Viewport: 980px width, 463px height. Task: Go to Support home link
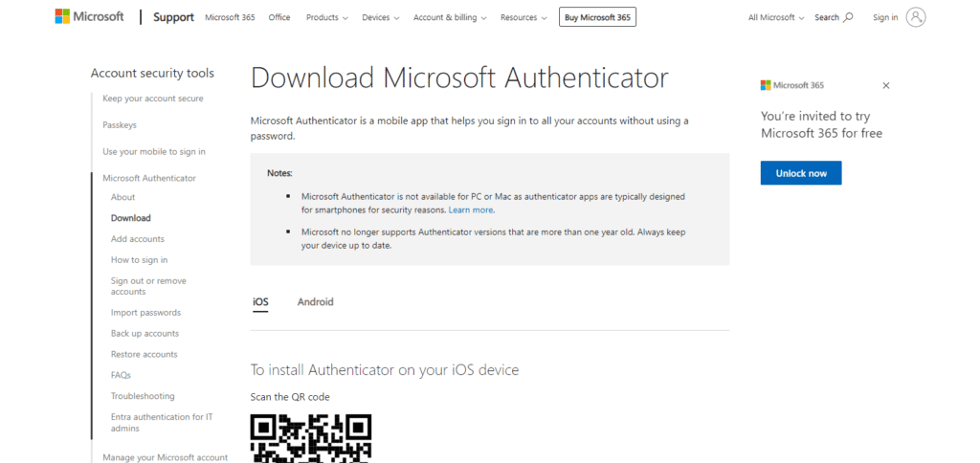click(x=174, y=17)
